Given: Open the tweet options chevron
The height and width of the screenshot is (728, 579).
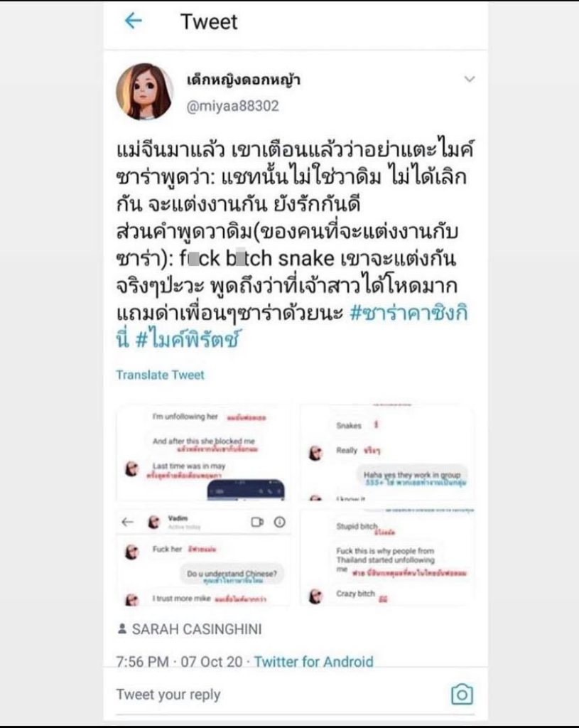Looking at the screenshot, I should [470, 80].
